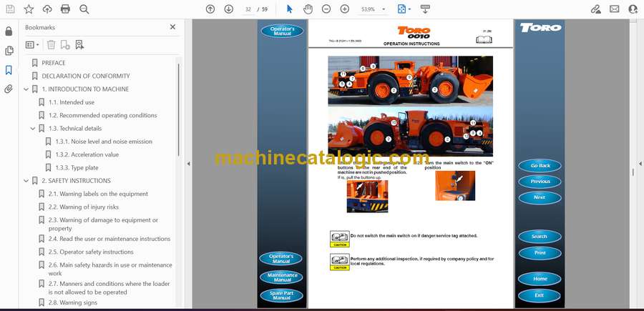644x311 pixels.
Task: Click the Maintenance Manual button
Action: (282, 277)
